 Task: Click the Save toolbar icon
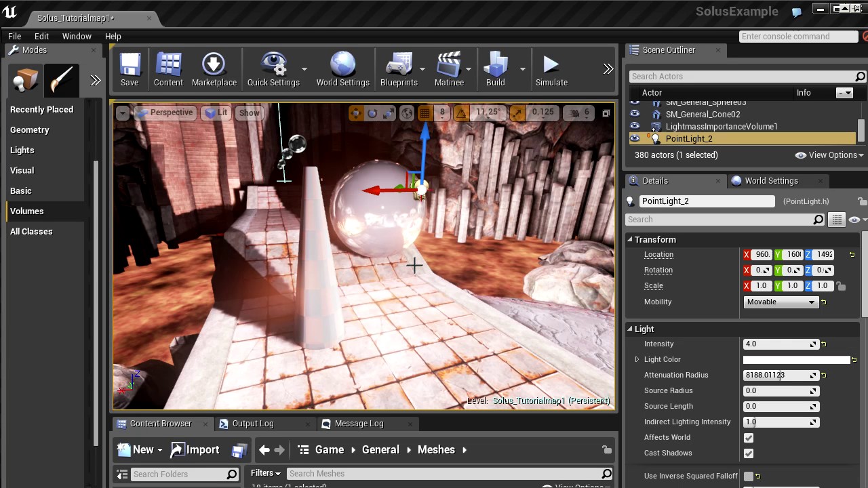(x=129, y=70)
